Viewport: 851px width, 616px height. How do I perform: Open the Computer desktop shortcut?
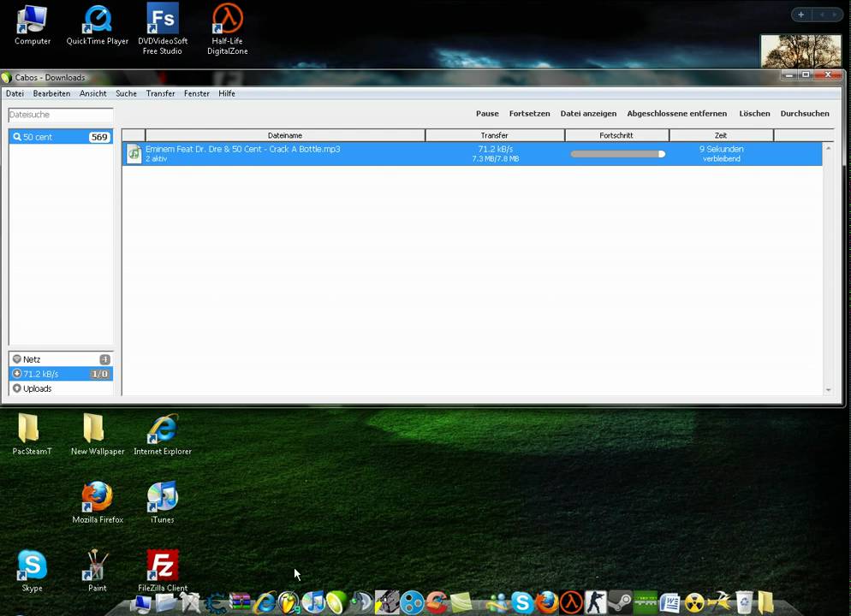(32, 25)
